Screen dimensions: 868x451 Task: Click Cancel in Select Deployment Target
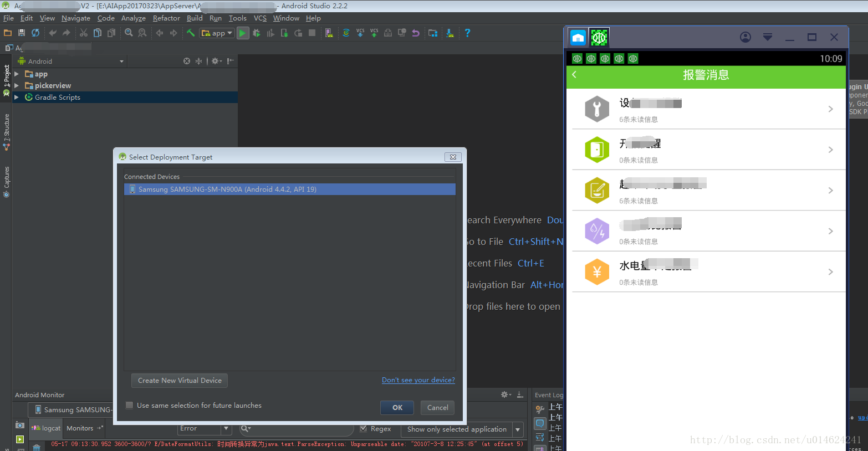coord(438,408)
